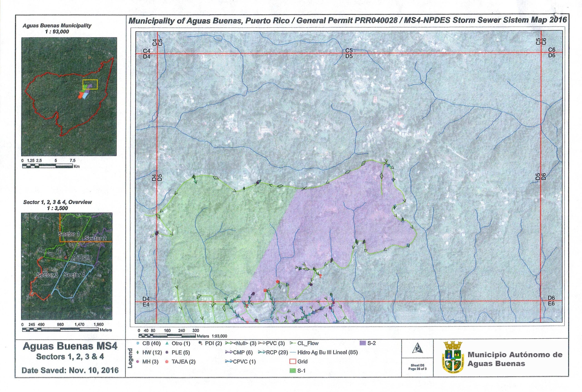The height and width of the screenshot is (392, 582).
Task: Click the CL_Flow legend entry
Action: pyautogui.click(x=308, y=343)
